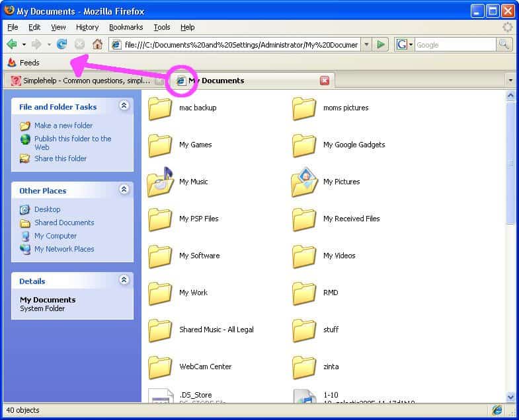Select the My Software folder icon

(160, 256)
